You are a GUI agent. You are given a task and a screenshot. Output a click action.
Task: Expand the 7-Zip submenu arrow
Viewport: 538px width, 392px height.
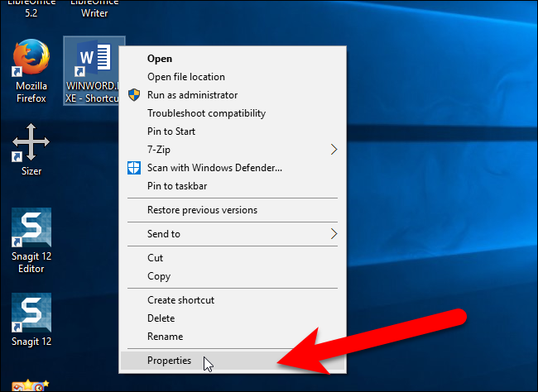tap(334, 150)
